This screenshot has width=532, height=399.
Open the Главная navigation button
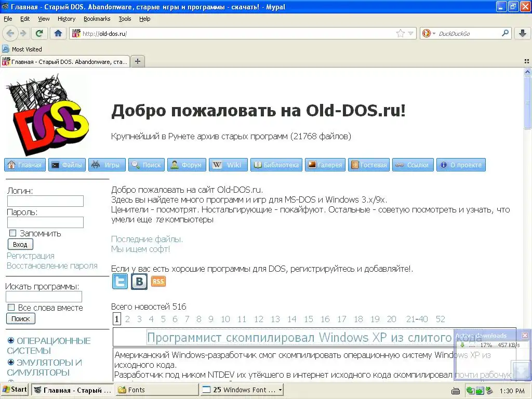25,165
